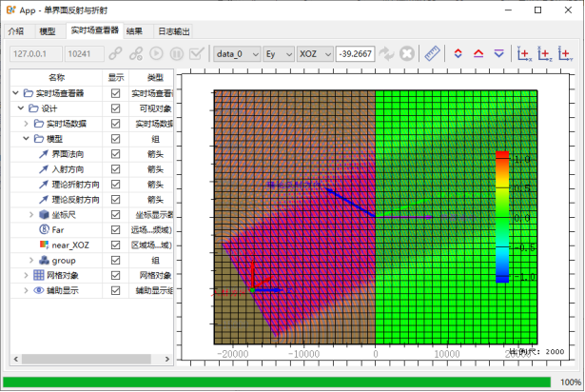Click the tree panel scroll-right arrow
585x392 pixels.
(x=167, y=359)
